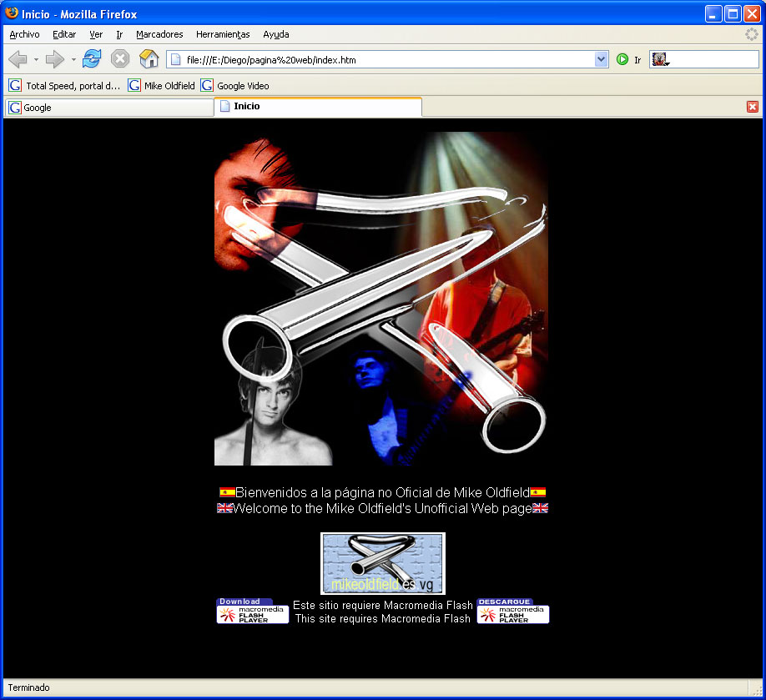
Task: Click the Spanish flag after Oldfield
Action: [538, 492]
